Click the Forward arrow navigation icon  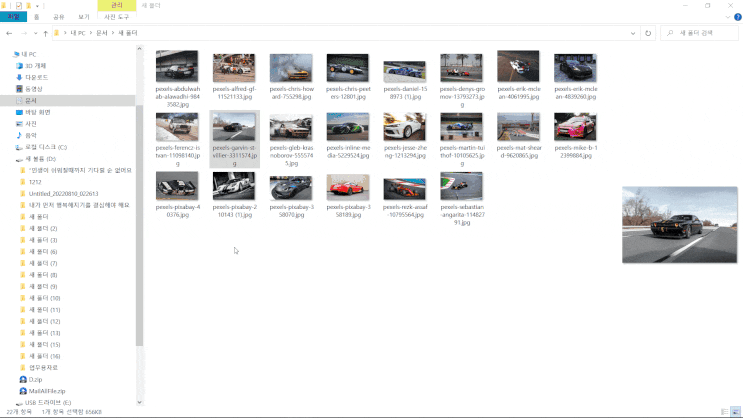[24, 33]
